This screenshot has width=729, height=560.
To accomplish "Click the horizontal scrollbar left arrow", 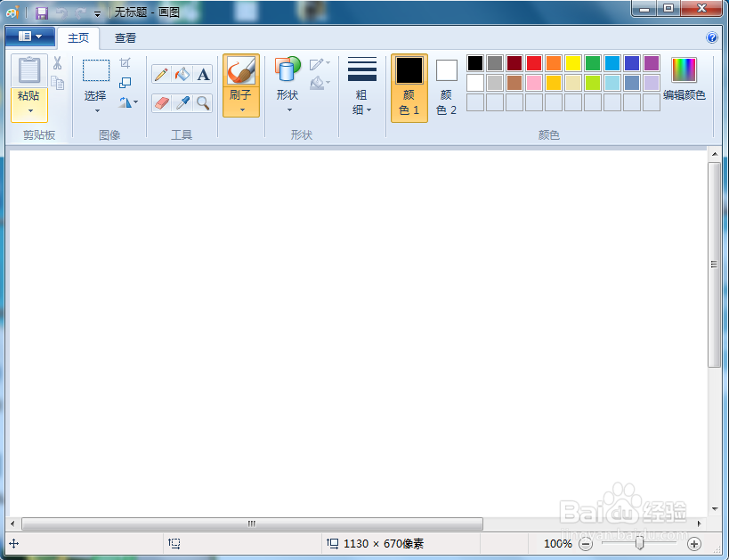I will [12, 523].
